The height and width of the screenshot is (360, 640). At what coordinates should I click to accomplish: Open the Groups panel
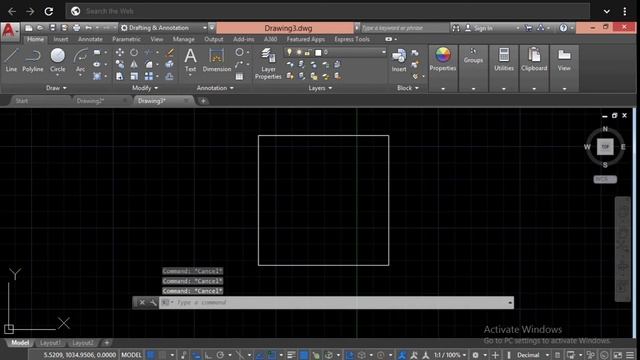[x=473, y=56]
